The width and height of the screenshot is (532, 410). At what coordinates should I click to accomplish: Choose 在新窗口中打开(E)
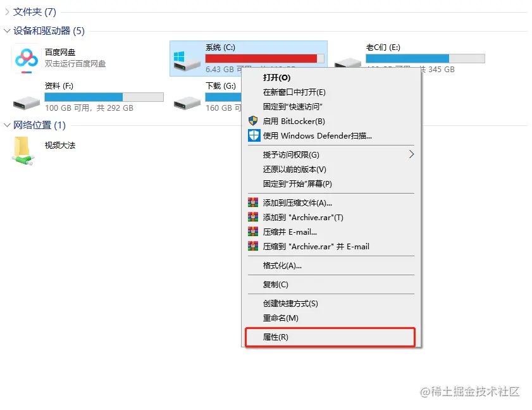click(x=331, y=92)
